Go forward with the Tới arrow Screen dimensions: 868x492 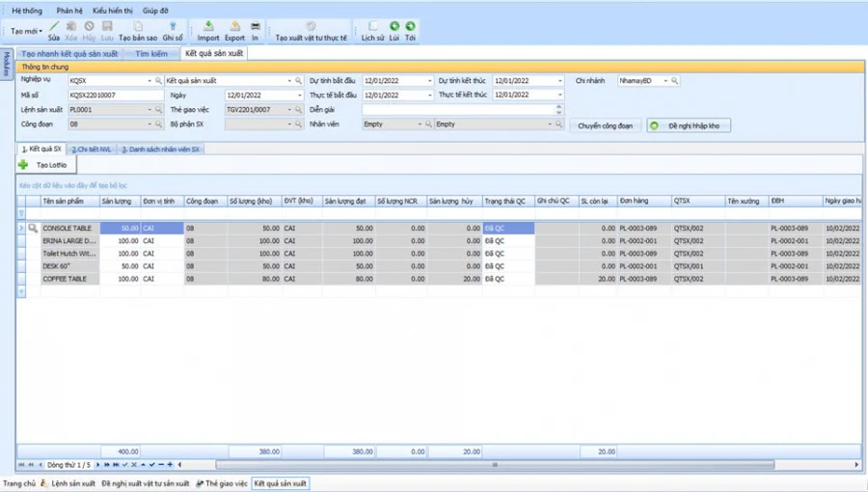click(x=410, y=26)
